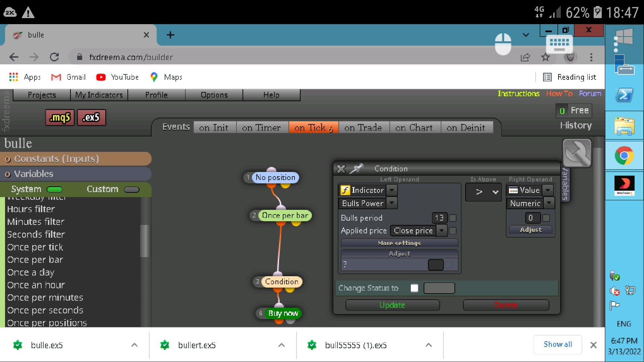Viewport: 644px width, 362px height.
Task: Click Update button
Action: pyautogui.click(x=392, y=305)
